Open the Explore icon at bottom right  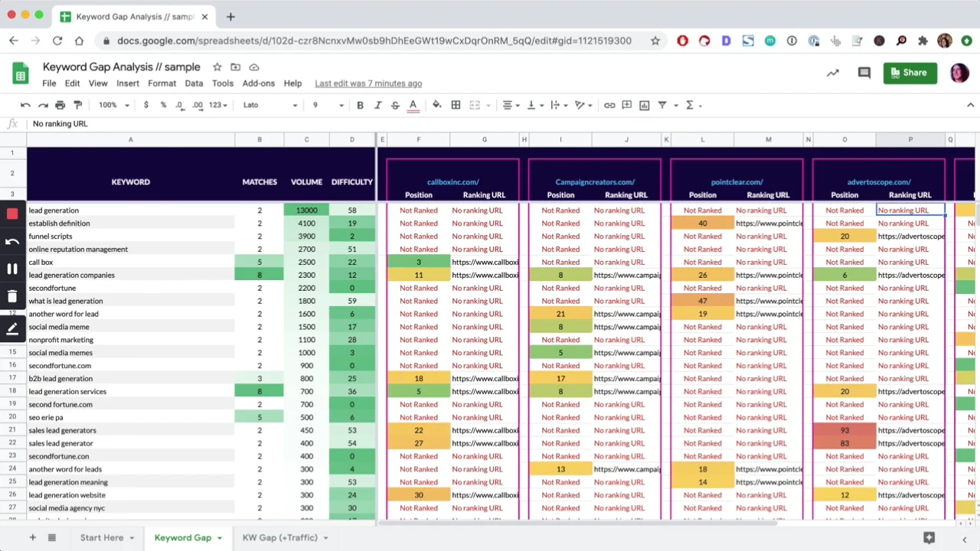tap(929, 538)
